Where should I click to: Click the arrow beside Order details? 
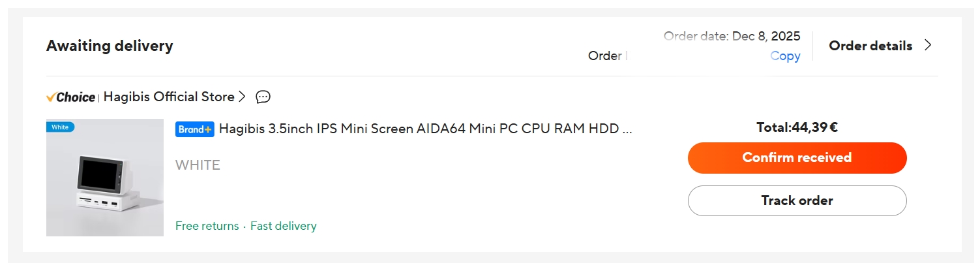click(928, 46)
